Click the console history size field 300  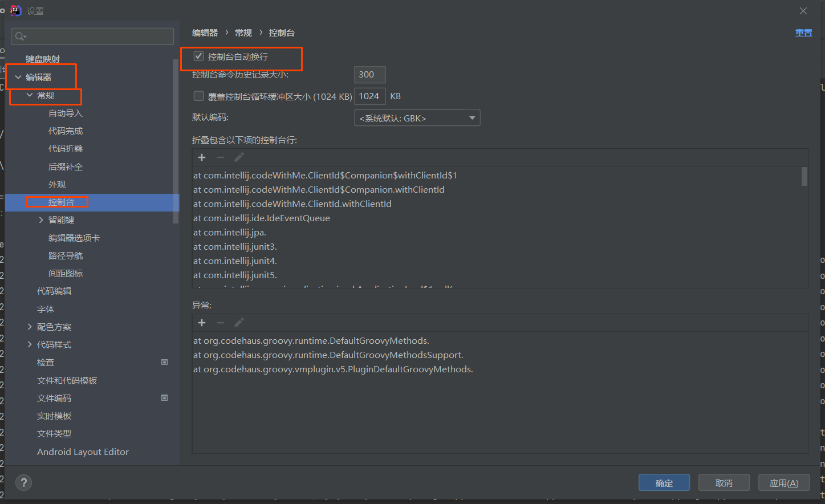pyautogui.click(x=369, y=75)
